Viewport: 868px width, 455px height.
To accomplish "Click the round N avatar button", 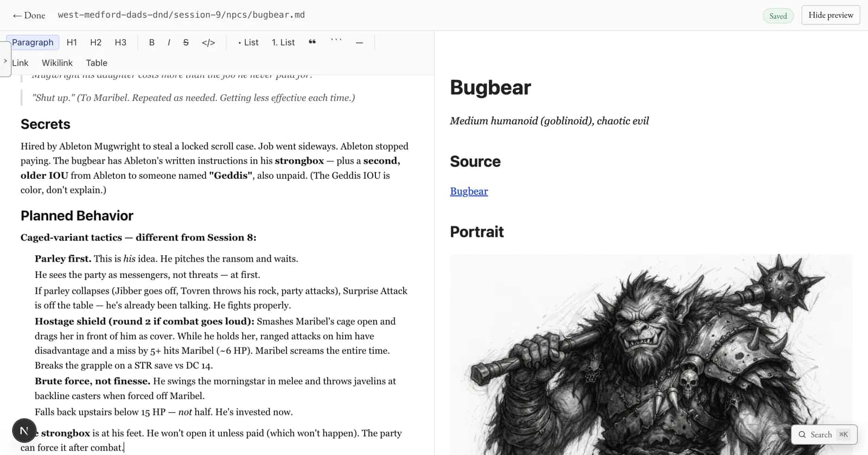I will point(24,431).
